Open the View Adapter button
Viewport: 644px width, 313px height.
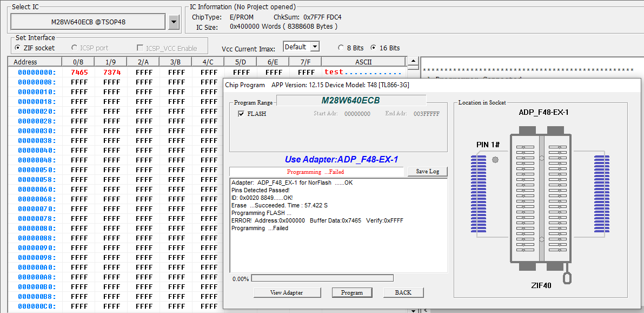tap(286, 292)
